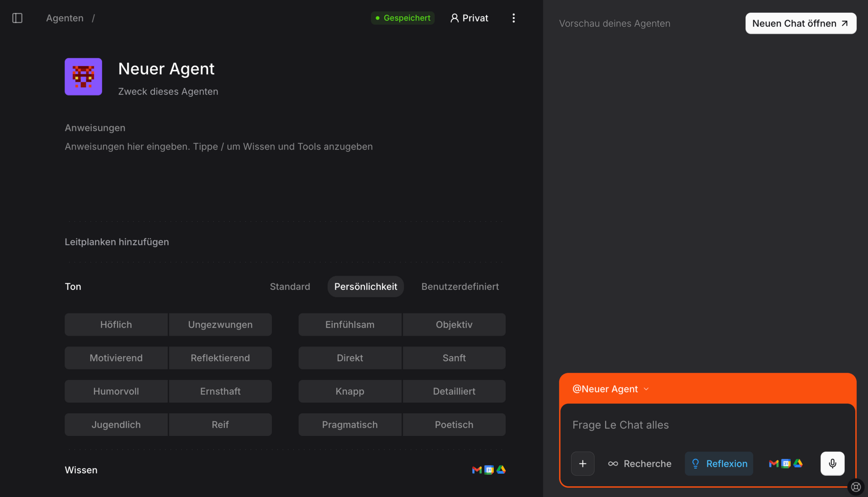Switch to the Standard tone tab
868x497 pixels.
pos(290,287)
